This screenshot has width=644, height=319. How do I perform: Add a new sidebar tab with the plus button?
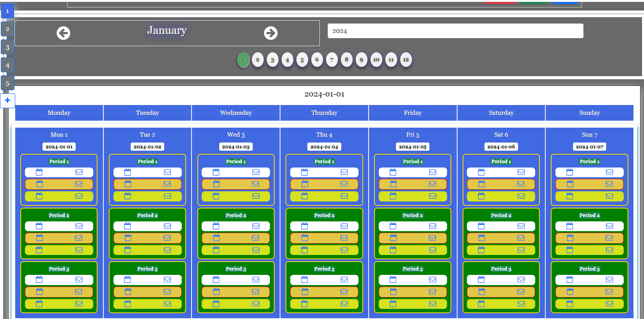(7, 100)
